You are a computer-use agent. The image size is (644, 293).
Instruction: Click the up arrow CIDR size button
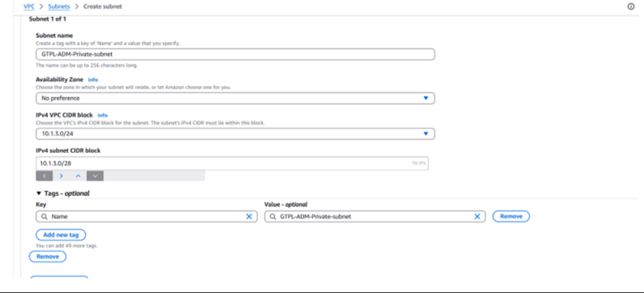78,176
